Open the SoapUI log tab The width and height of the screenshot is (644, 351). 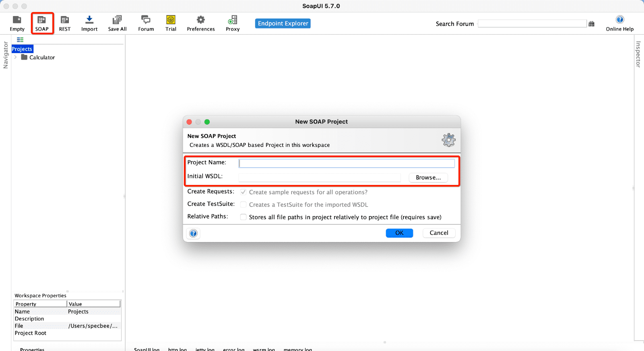click(x=147, y=349)
